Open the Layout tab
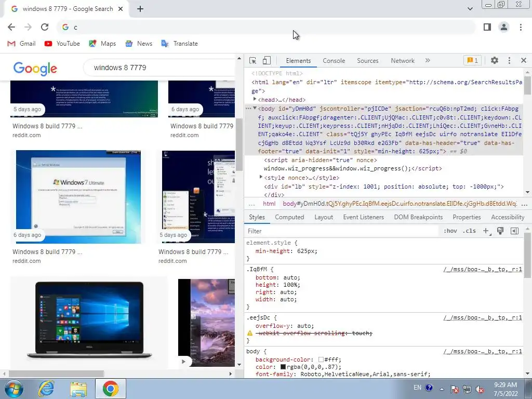 324,217
